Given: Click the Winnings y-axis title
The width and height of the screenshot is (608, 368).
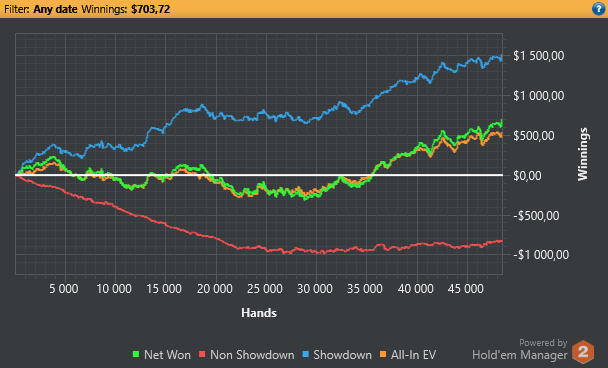Looking at the screenshot, I should coord(582,154).
